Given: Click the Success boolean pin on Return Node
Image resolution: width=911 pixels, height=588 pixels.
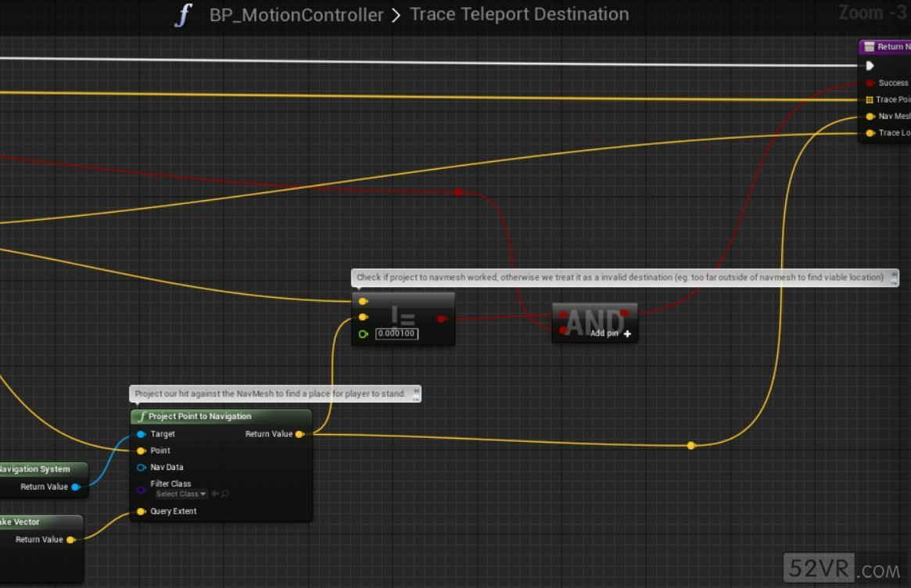Looking at the screenshot, I should 870,83.
